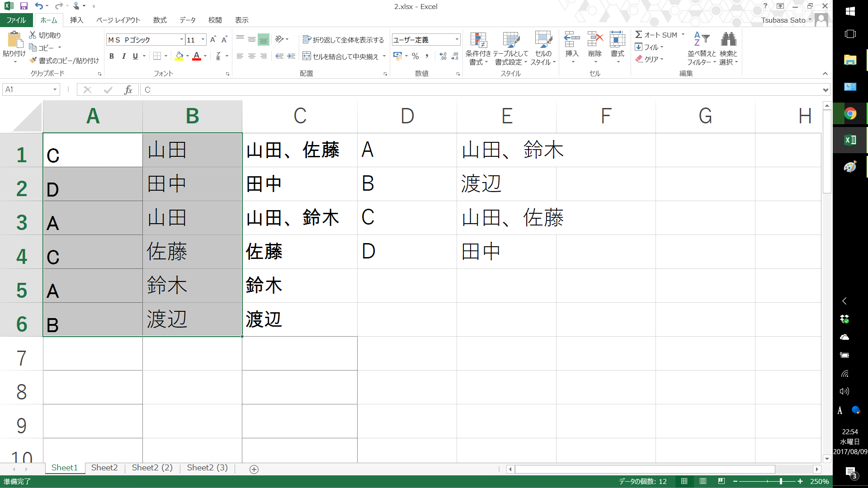Click the Find and Select binoculars icon
868x488 pixels.
[x=728, y=39]
